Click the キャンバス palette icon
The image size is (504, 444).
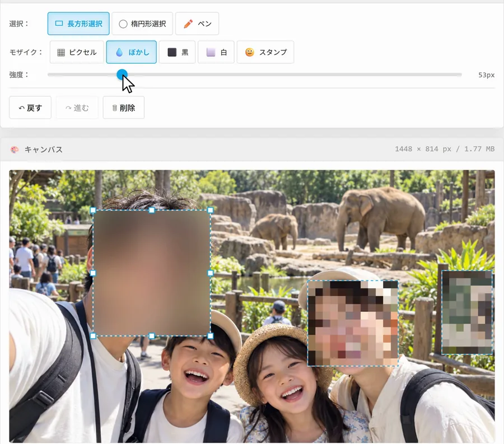tap(15, 149)
